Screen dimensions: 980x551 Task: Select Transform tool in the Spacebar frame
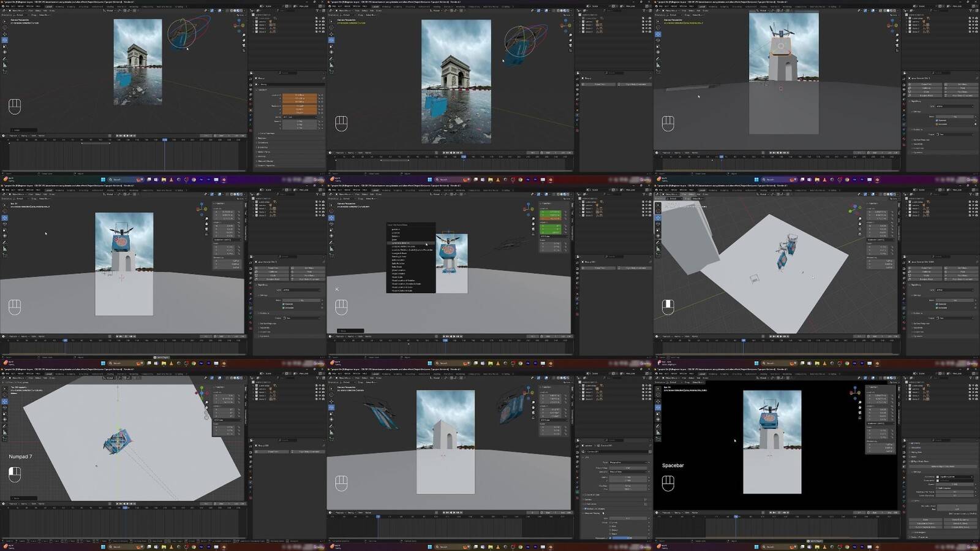[658, 419]
